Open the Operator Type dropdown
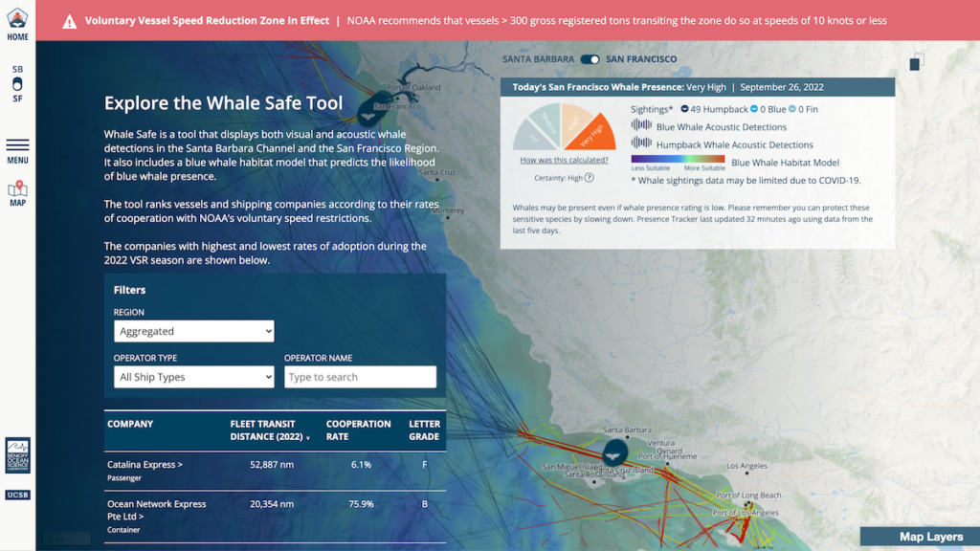The width and height of the screenshot is (980, 551). [194, 377]
